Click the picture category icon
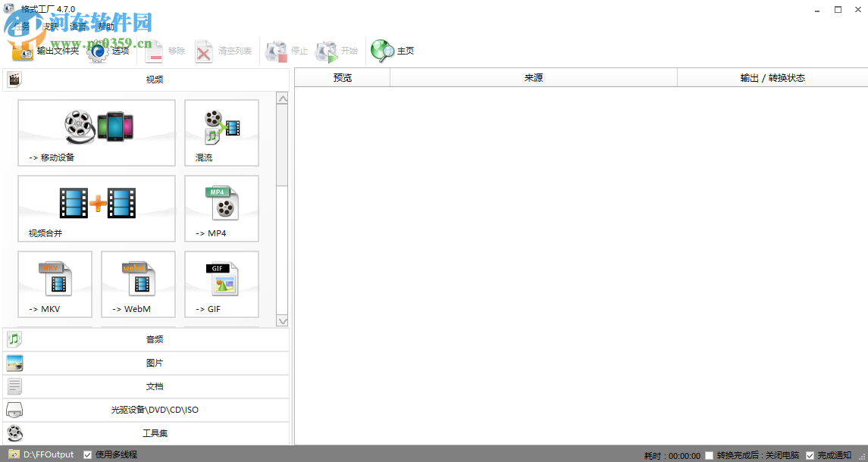 point(15,363)
